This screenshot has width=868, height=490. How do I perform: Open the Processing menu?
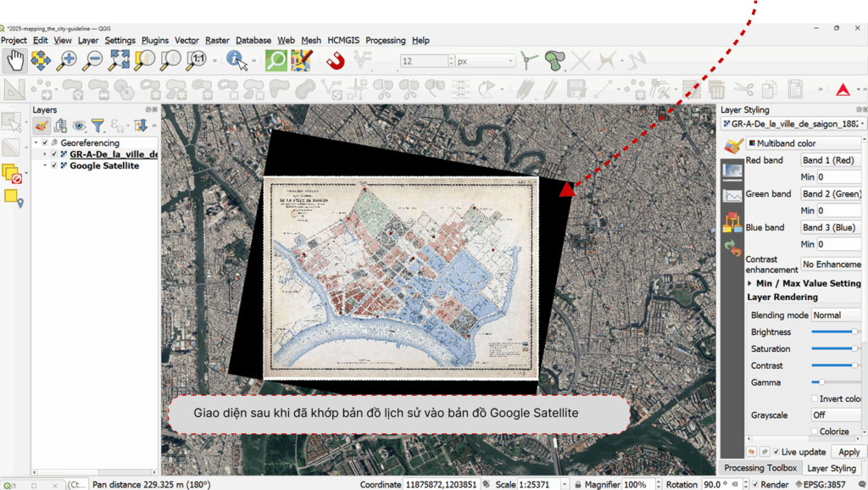coord(386,41)
